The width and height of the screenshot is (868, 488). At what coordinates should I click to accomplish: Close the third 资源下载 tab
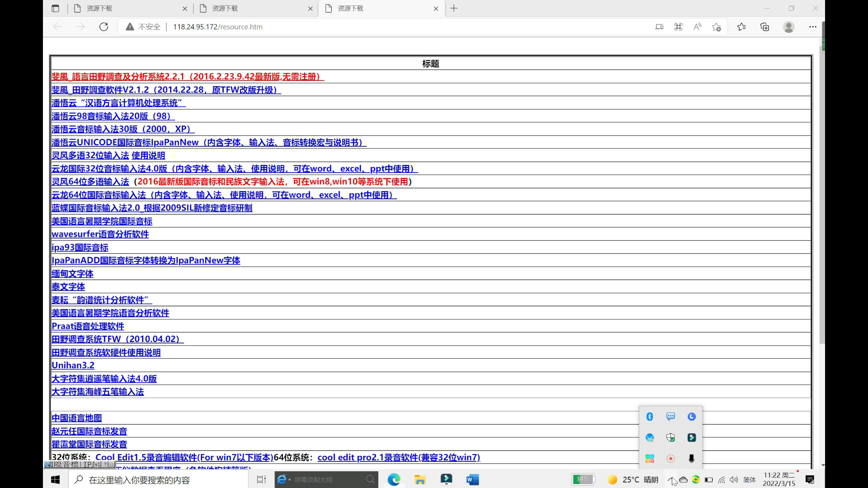[436, 8]
